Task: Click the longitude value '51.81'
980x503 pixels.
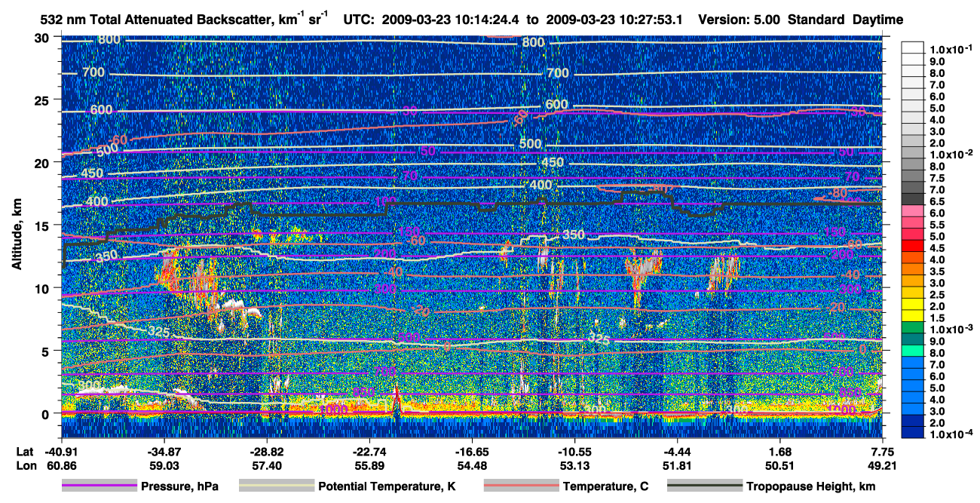Action: click(677, 465)
